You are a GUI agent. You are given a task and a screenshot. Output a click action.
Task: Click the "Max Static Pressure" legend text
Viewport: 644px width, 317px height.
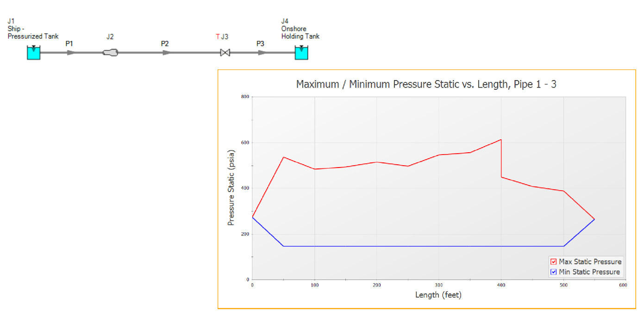pyautogui.click(x=590, y=262)
